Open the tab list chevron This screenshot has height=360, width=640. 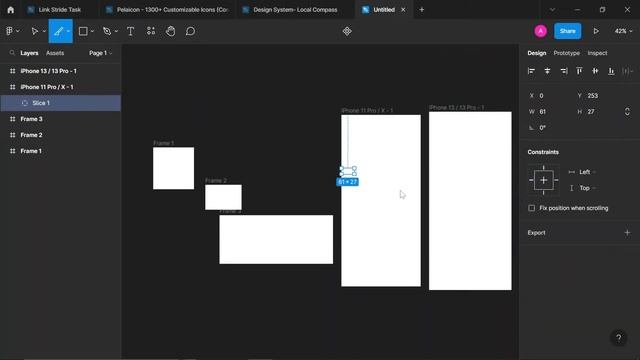pyautogui.click(x=552, y=10)
